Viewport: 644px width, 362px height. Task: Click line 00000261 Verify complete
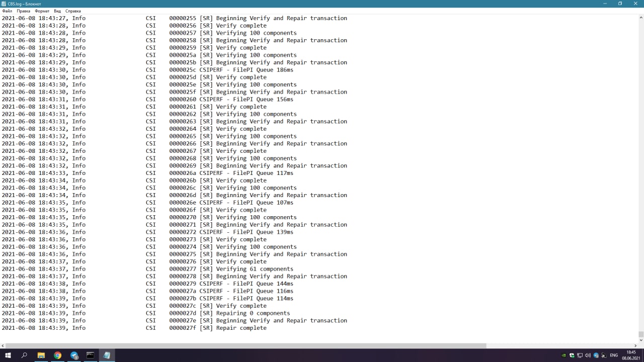[134, 107]
